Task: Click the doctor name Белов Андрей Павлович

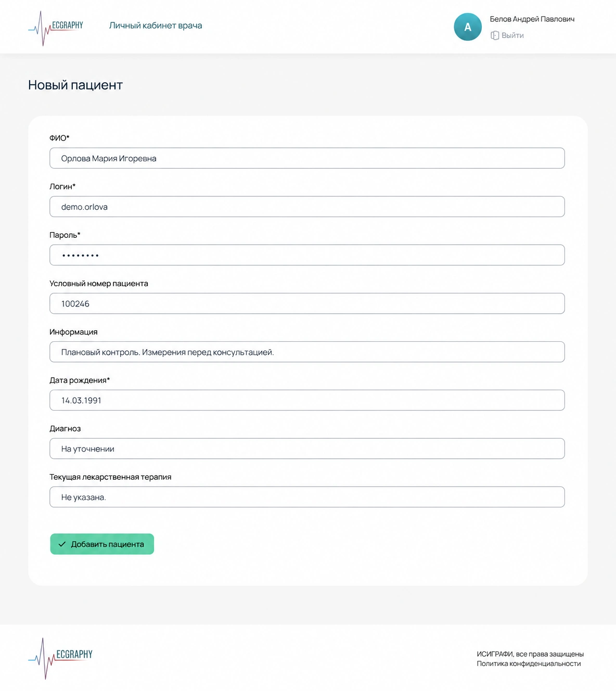Action: (532, 19)
